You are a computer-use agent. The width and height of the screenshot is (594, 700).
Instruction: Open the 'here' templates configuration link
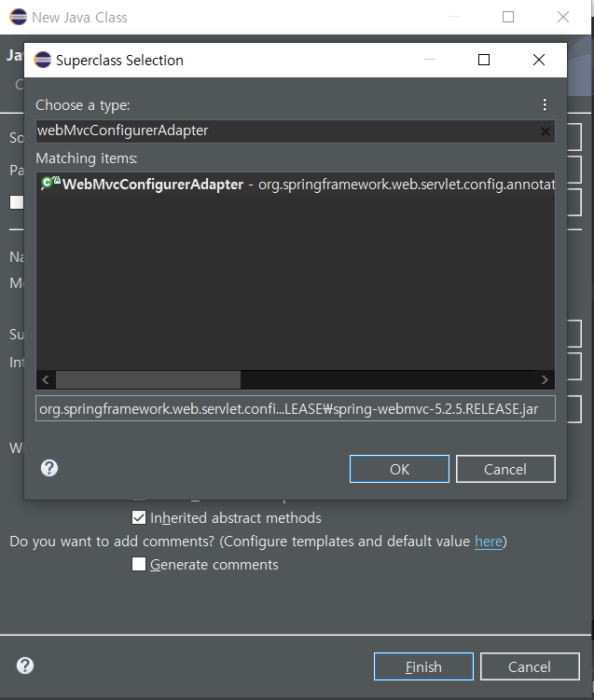pos(488,542)
